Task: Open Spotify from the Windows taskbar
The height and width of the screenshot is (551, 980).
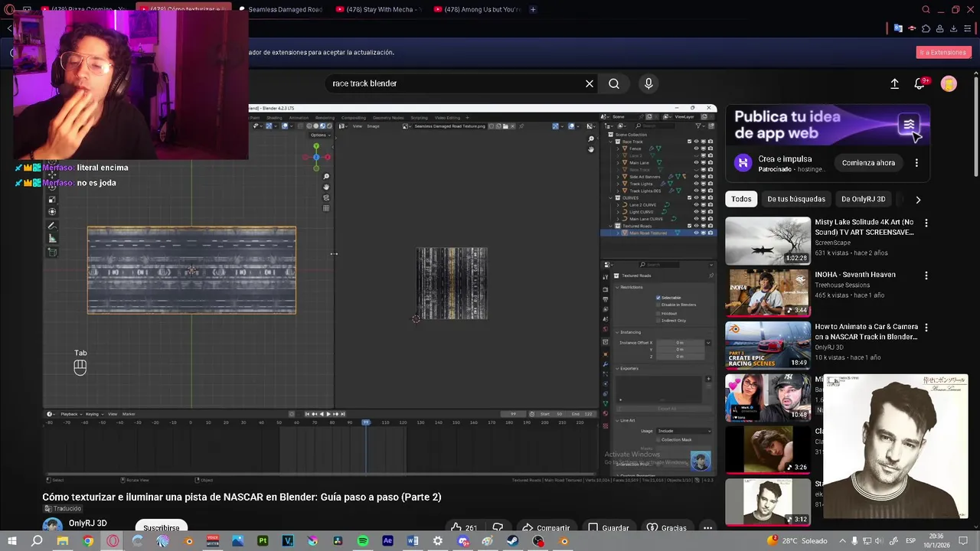Action: (363, 541)
